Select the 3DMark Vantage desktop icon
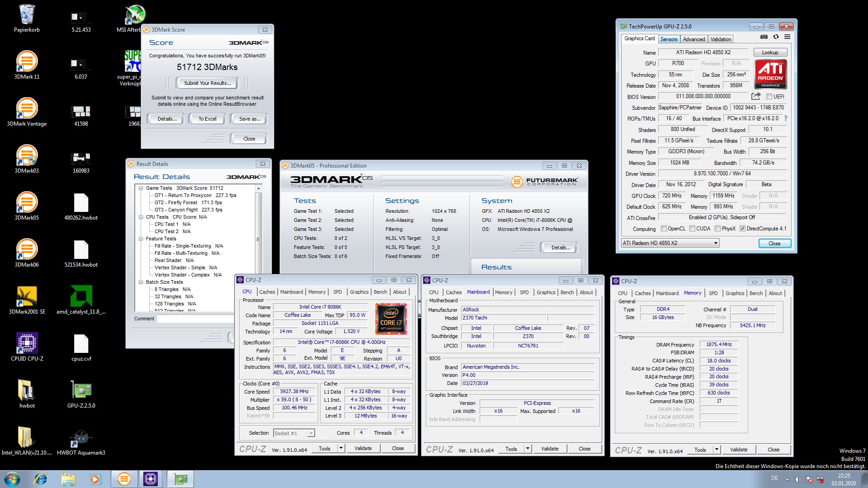This screenshot has width=868, height=488. (x=27, y=113)
